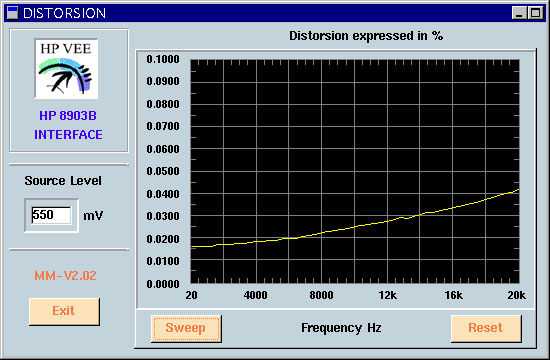Minimize the DISTORSION window

pos(519,13)
